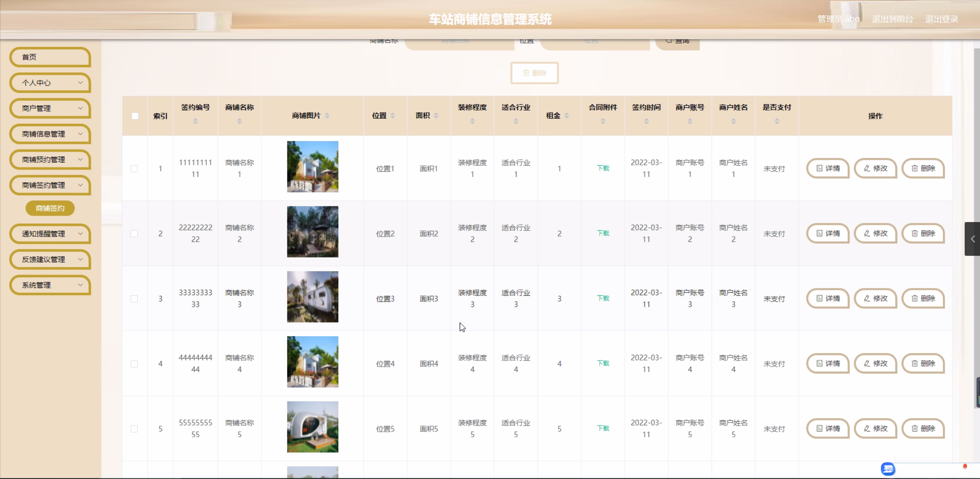Check the checkbox for row 4
Viewport: 980px width, 479px height.
[x=134, y=364]
